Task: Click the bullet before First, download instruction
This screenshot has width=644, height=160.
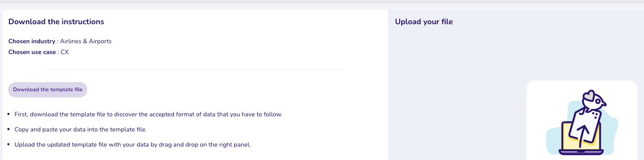Action: point(10,115)
